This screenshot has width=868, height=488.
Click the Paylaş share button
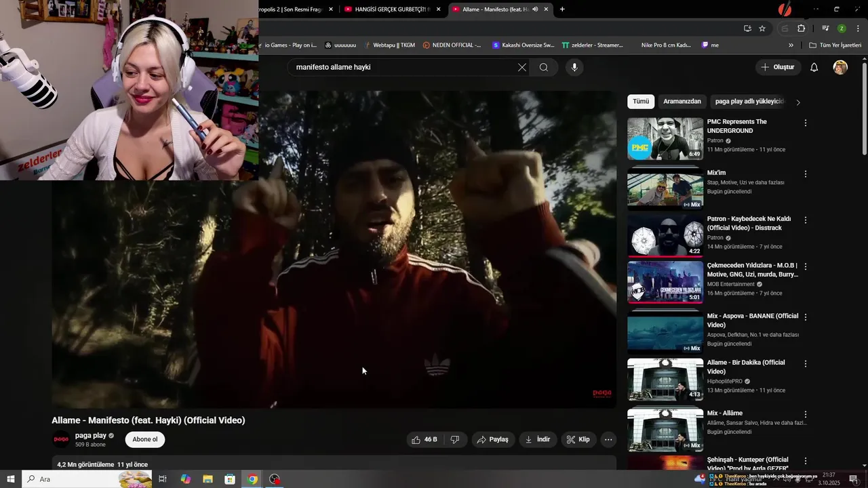tap(493, 439)
